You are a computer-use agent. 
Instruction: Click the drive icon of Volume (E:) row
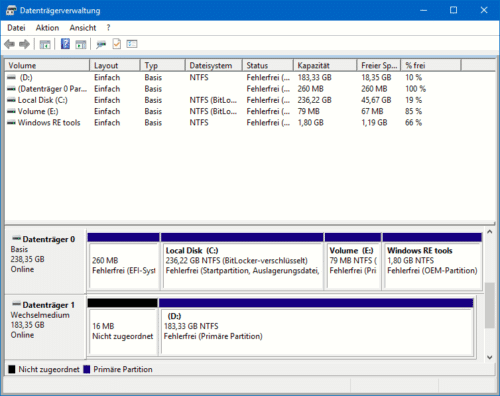[12, 111]
